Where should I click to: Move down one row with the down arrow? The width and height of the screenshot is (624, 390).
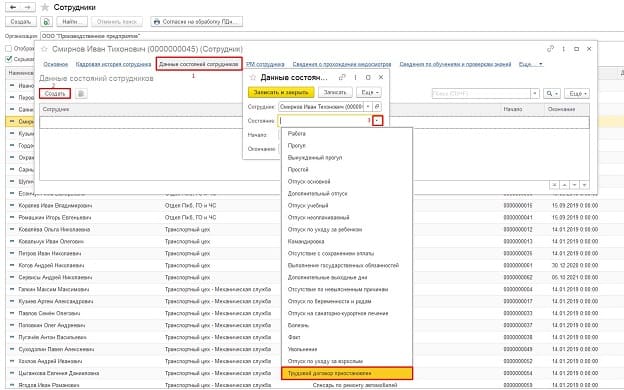point(574,185)
